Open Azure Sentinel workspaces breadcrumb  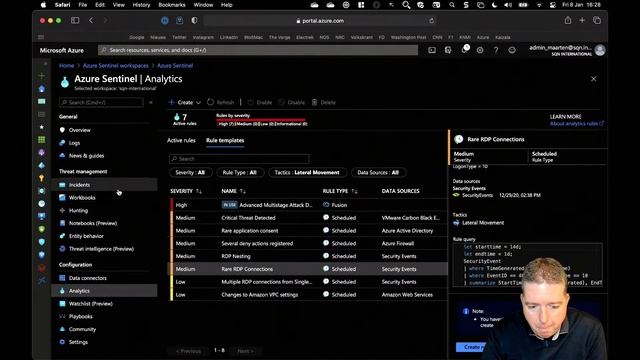pyautogui.click(x=116, y=66)
